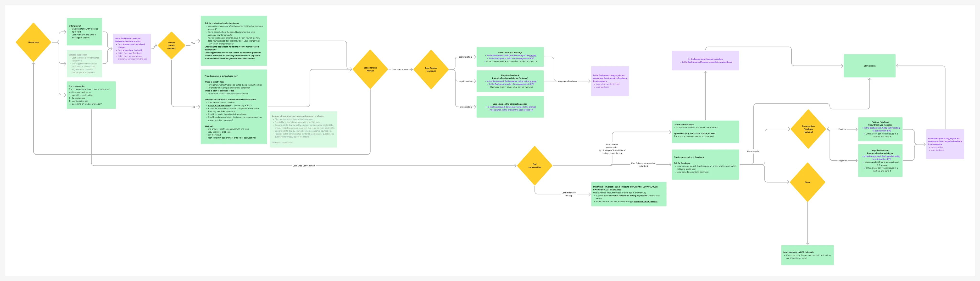The width and height of the screenshot is (980, 281).
Task: Select purple aggregate note listing "original answer by the bot"
Action: (x=610, y=81)
